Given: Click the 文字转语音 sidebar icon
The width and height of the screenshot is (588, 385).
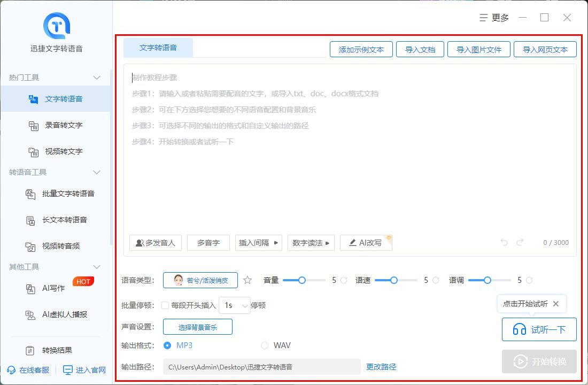Looking at the screenshot, I should pos(33,99).
